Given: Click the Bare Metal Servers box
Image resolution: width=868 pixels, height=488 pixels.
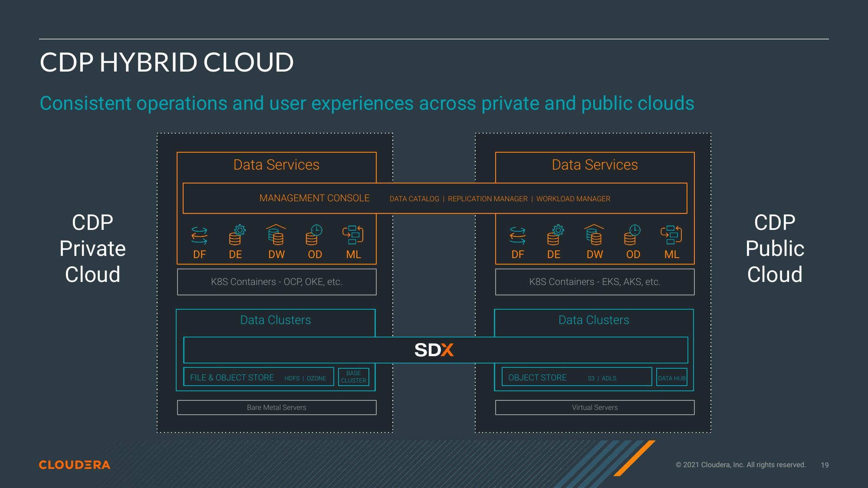Looking at the screenshot, I should 276,407.
